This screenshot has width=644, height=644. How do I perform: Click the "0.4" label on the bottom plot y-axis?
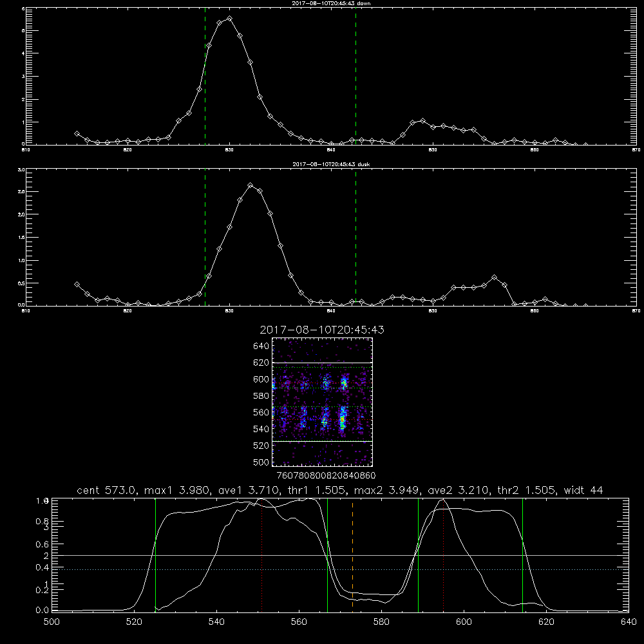[x=43, y=567]
